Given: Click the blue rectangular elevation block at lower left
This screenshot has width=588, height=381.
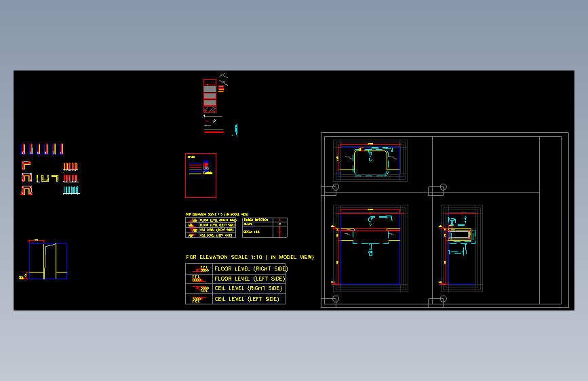Looking at the screenshot, I should coord(48,262).
